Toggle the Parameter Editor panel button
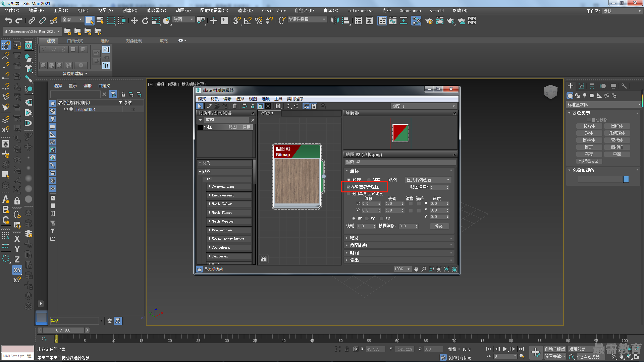The height and width of the screenshot is (362, 644). [314, 106]
